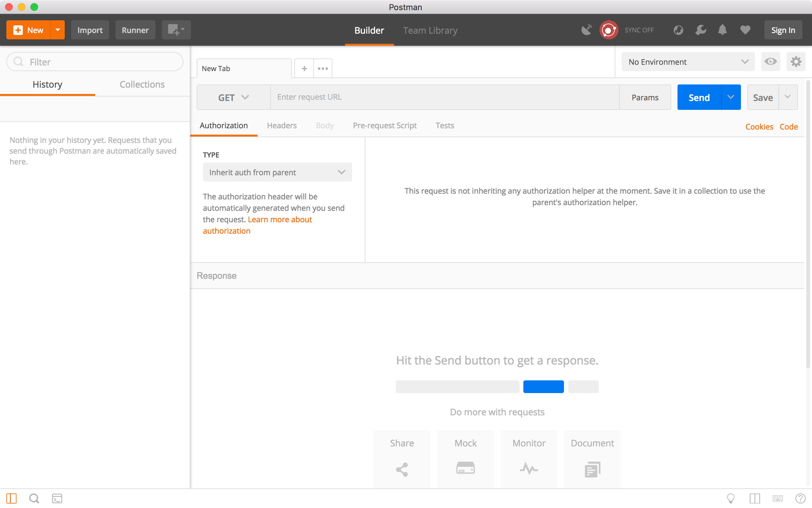
Task: Click the Save button
Action: point(763,97)
